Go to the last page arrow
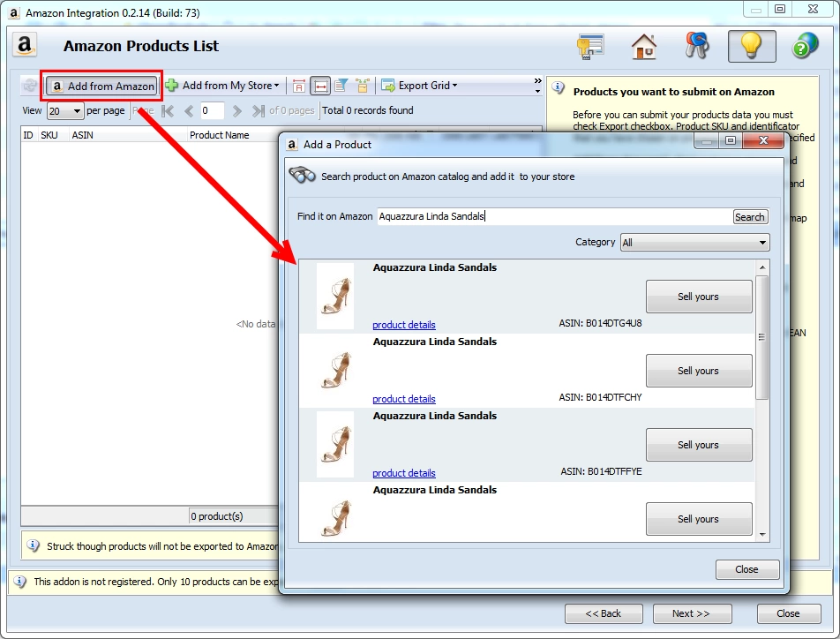Viewport: 840px width, 639px height. 259,111
